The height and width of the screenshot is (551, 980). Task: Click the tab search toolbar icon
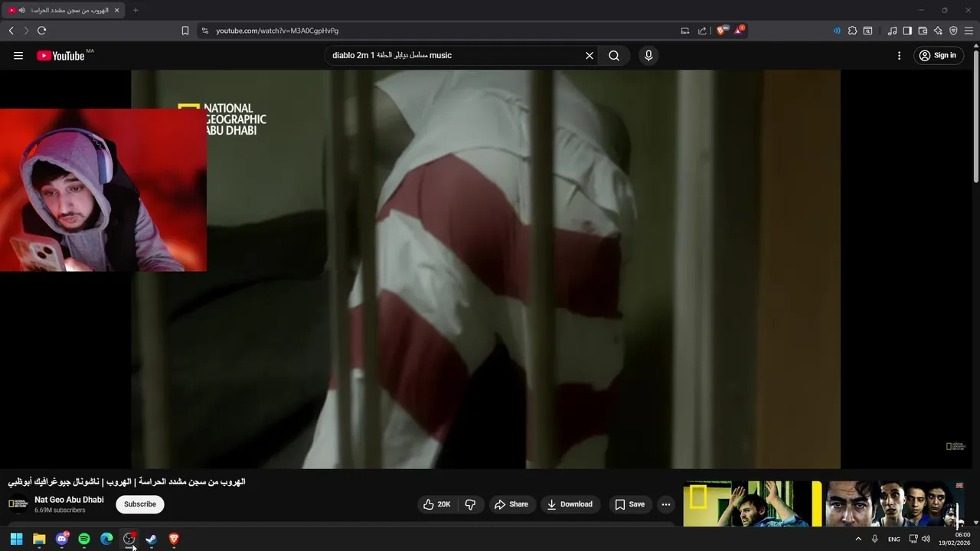[x=867, y=31]
